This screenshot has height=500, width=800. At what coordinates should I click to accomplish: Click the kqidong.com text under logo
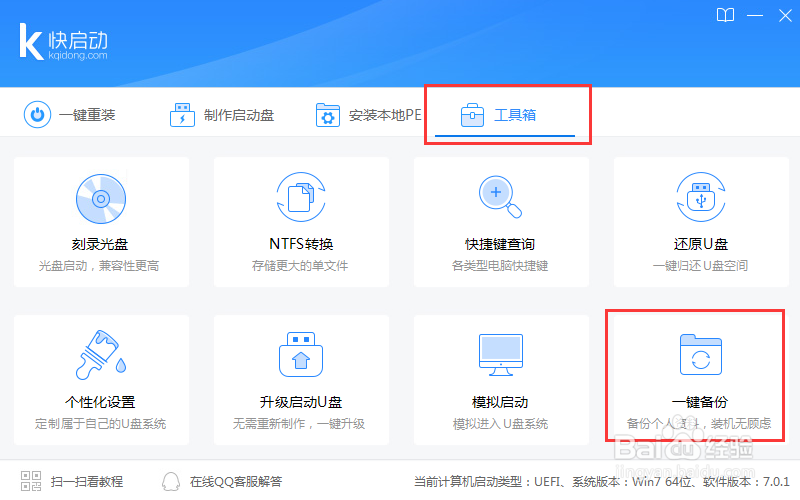tap(78, 55)
